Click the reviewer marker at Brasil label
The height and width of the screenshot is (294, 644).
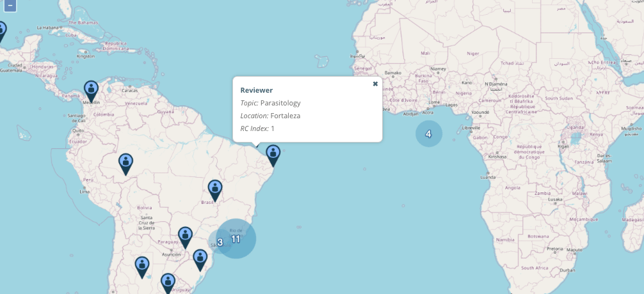215,191
